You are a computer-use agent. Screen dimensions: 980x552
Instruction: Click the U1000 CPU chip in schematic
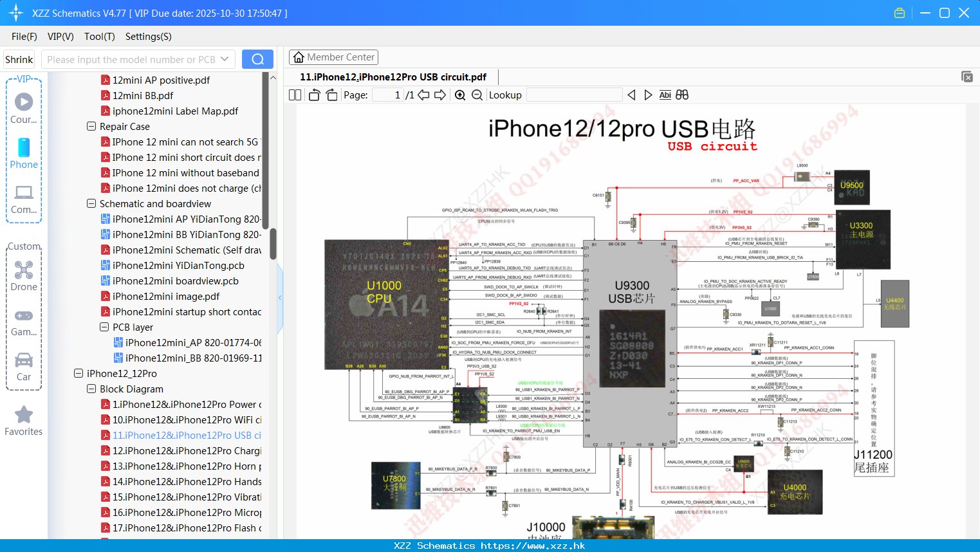[387, 305]
